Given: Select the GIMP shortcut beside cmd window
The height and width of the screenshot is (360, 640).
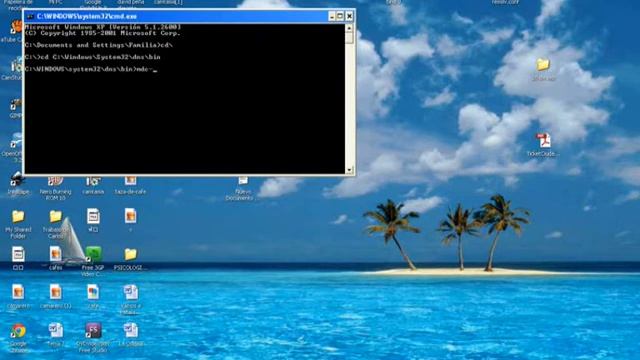Looking at the screenshot, I should tap(15, 108).
